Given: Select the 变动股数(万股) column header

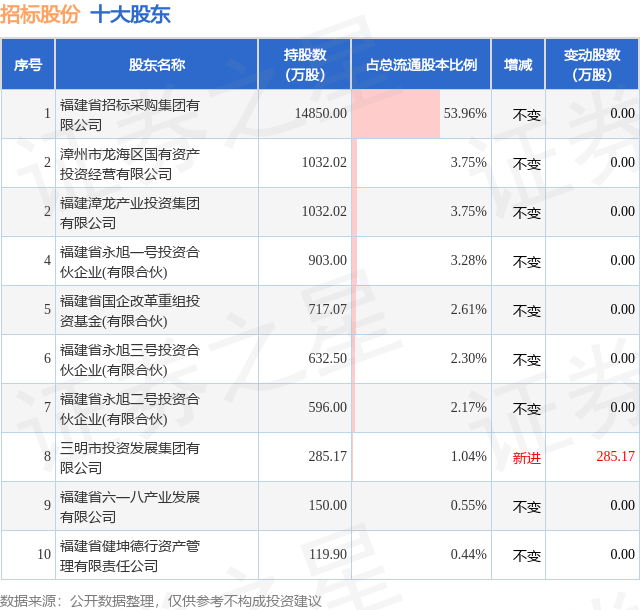Looking at the screenshot, I should coord(592,65).
